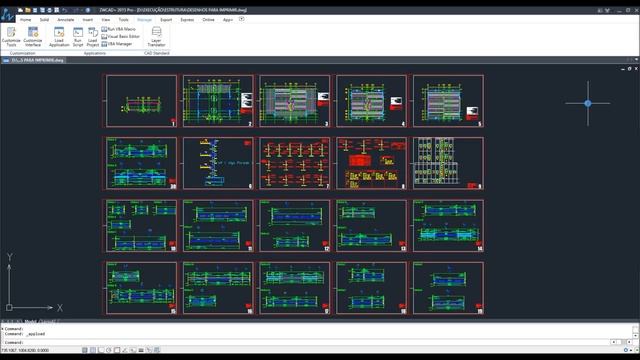Click Load Project in the ribbon

point(93,37)
